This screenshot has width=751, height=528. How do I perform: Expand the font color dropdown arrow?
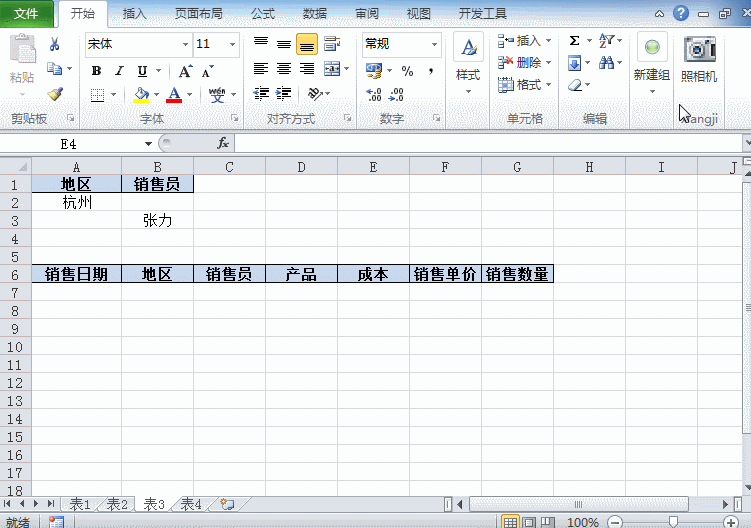(190, 94)
